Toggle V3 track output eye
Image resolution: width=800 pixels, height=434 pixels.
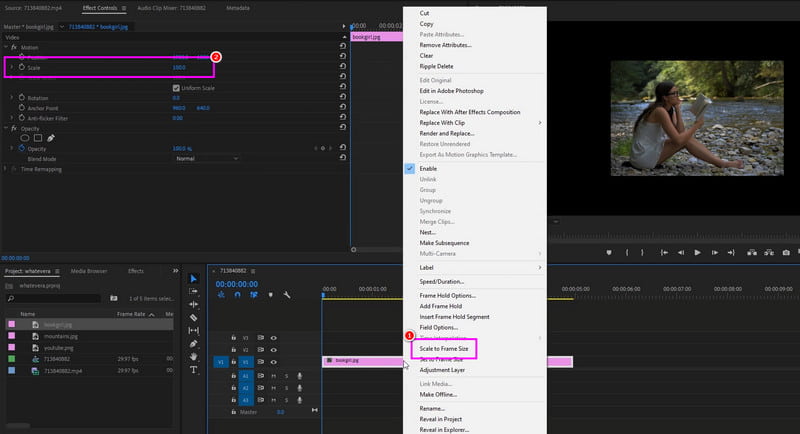(x=273, y=338)
